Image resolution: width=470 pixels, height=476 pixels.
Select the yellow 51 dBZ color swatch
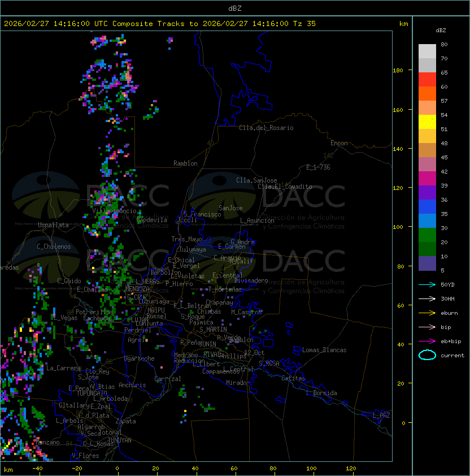[427, 122]
